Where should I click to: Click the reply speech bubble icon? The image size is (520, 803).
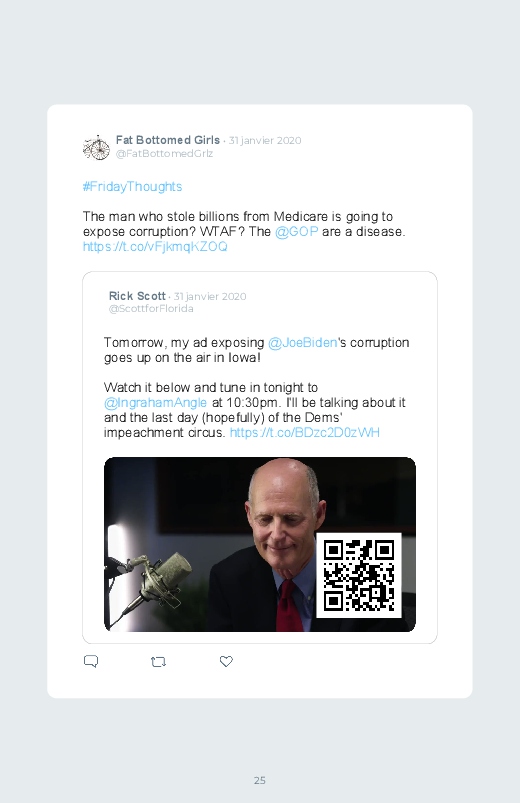pyautogui.click(x=91, y=661)
